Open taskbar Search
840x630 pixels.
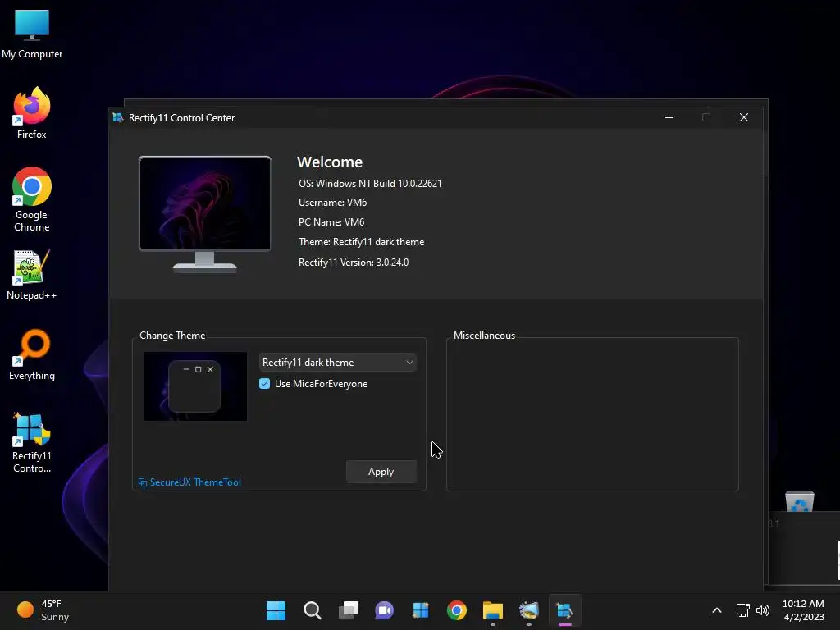click(313, 610)
